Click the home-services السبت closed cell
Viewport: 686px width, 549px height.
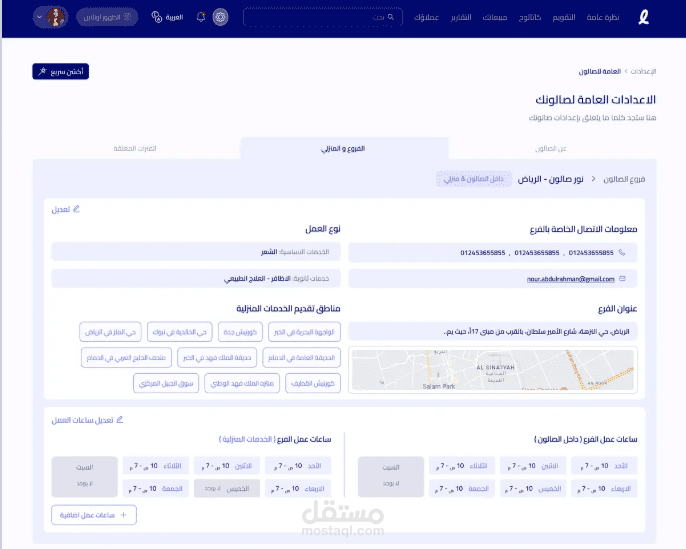coord(84,477)
